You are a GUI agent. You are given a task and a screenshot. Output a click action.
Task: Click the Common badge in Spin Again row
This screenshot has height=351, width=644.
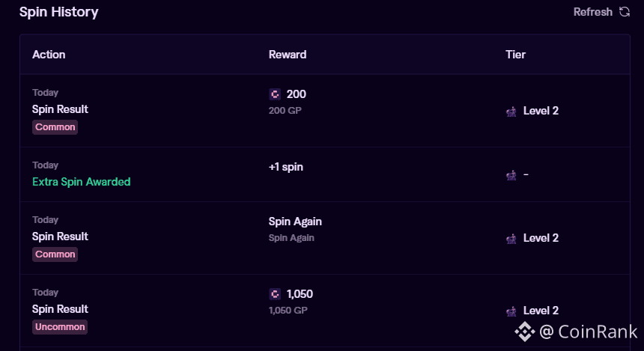55,254
